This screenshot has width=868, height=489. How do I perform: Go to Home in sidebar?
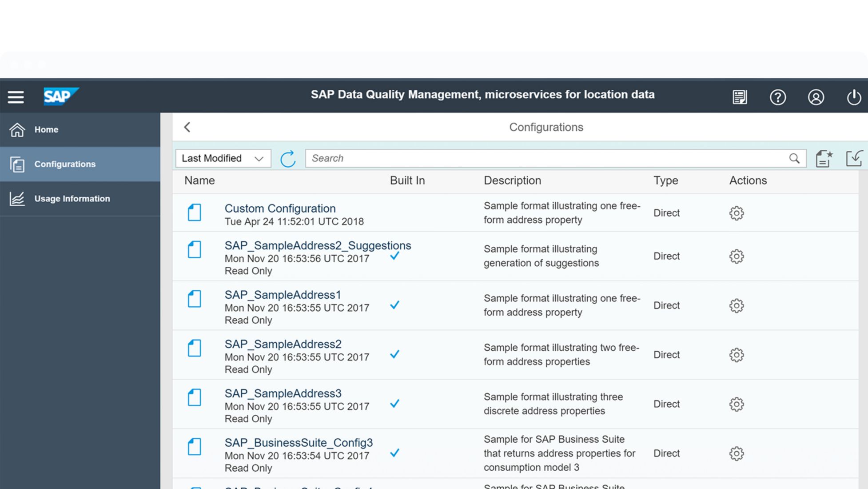46,129
